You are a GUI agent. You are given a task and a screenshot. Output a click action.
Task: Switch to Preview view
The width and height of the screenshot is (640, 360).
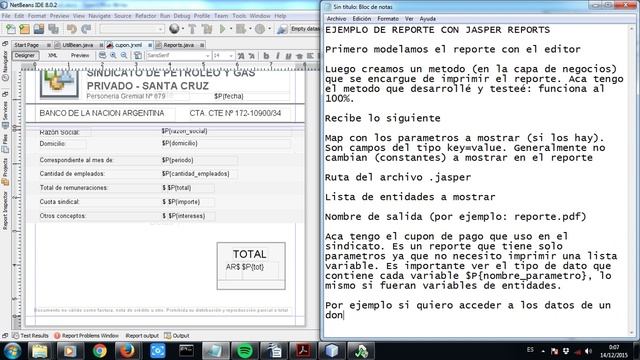point(80,56)
